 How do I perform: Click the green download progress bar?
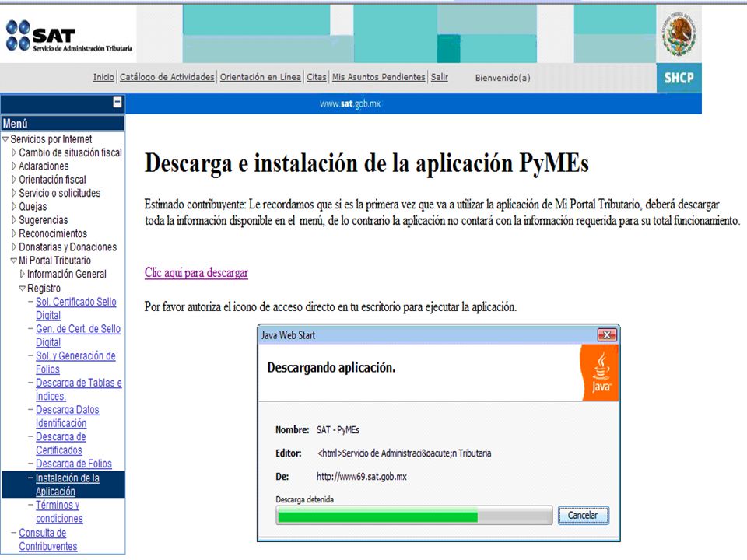click(x=413, y=516)
